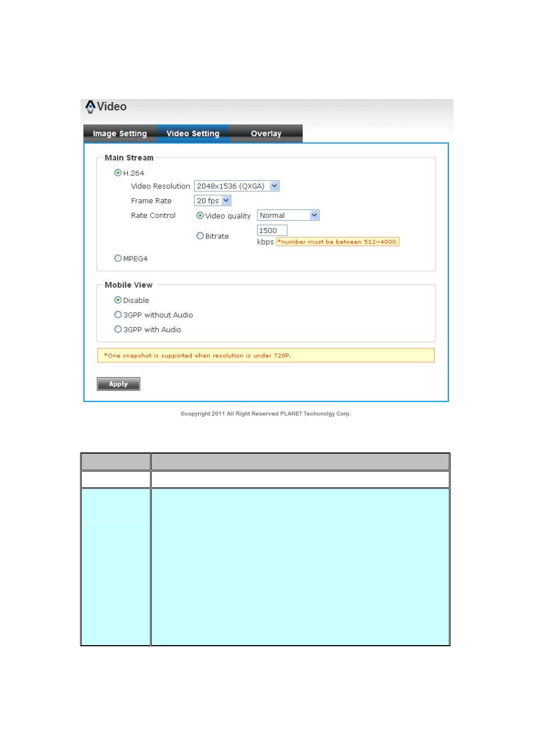Enable 3GPP with Audio
Image resolution: width=534 pixels, height=756 pixels.
point(118,329)
